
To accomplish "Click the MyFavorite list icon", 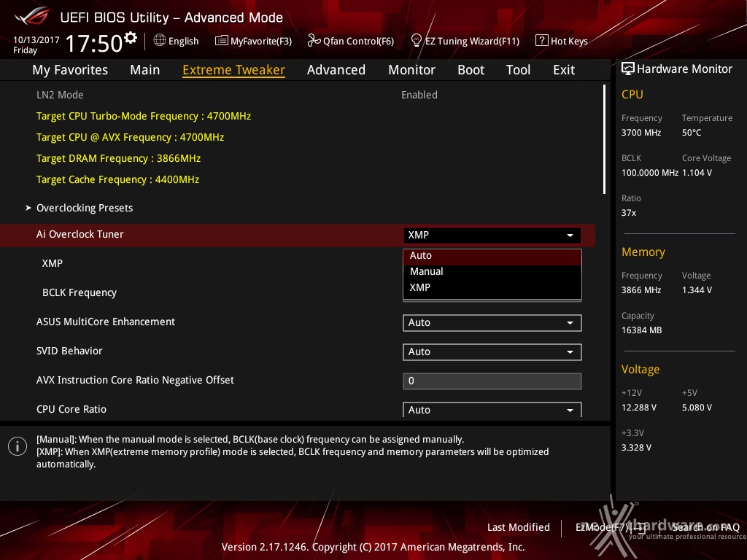I will point(222,41).
